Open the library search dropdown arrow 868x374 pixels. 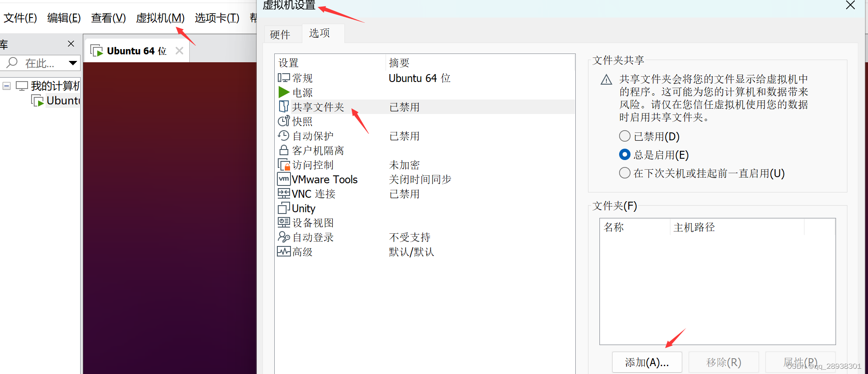[x=73, y=63]
